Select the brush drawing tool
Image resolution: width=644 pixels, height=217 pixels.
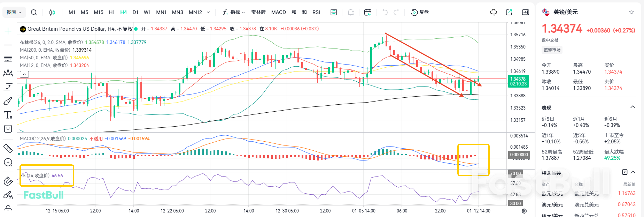[x=8, y=101]
